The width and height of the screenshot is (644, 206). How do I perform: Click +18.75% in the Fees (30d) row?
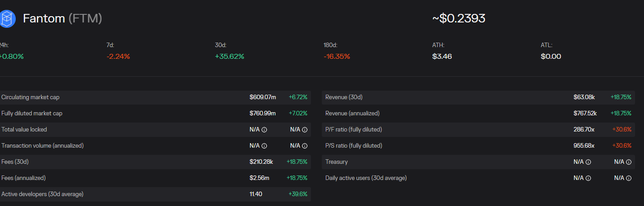pos(297,162)
